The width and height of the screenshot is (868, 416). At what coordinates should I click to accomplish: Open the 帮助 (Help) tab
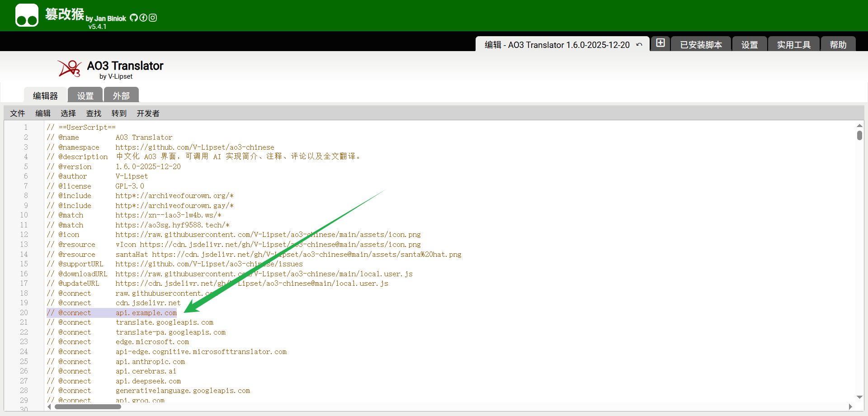(838, 45)
